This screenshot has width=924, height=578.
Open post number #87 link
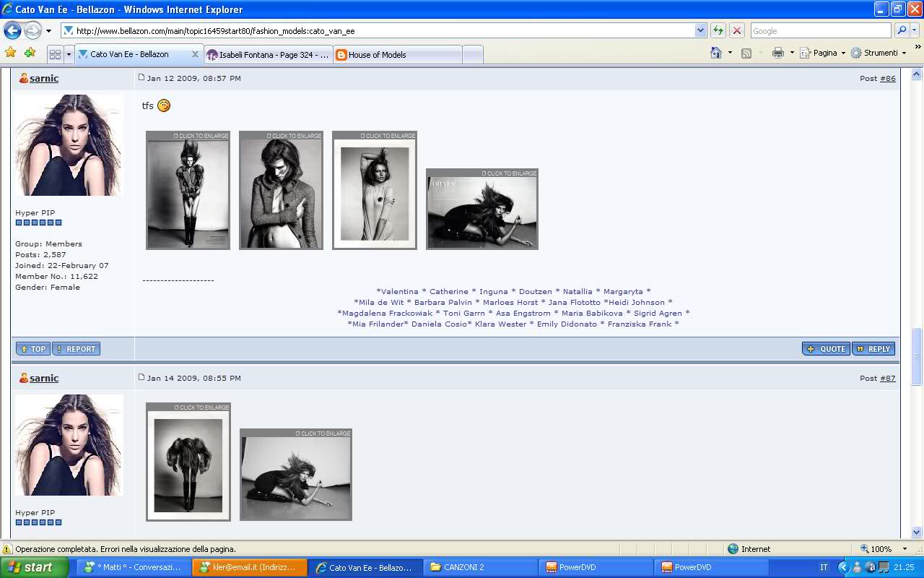click(887, 378)
